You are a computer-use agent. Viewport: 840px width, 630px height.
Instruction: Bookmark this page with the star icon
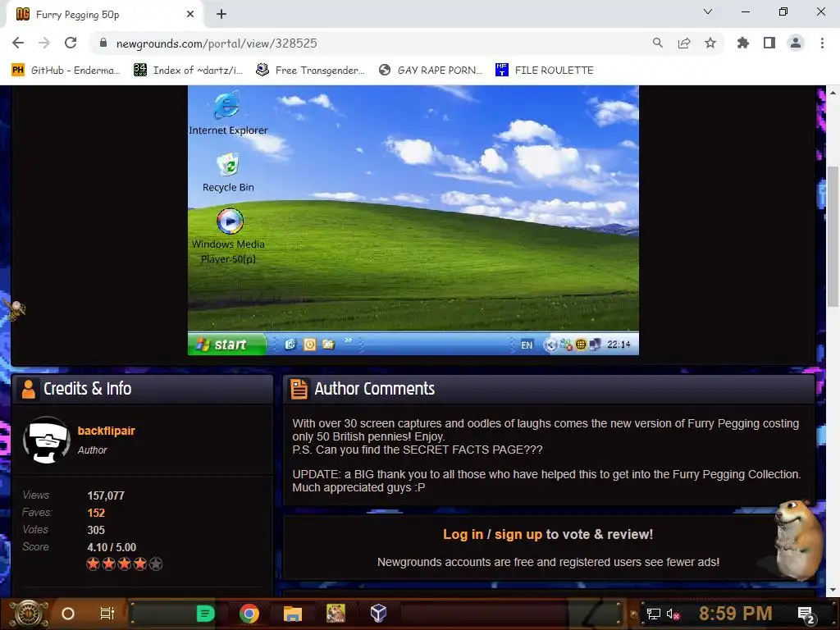click(x=710, y=43)
